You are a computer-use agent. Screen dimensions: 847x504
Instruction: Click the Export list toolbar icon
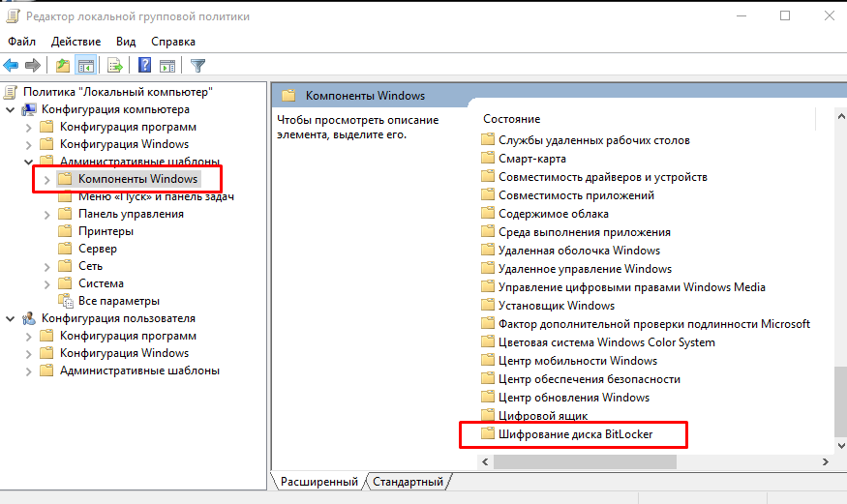[x=115, y=66]
